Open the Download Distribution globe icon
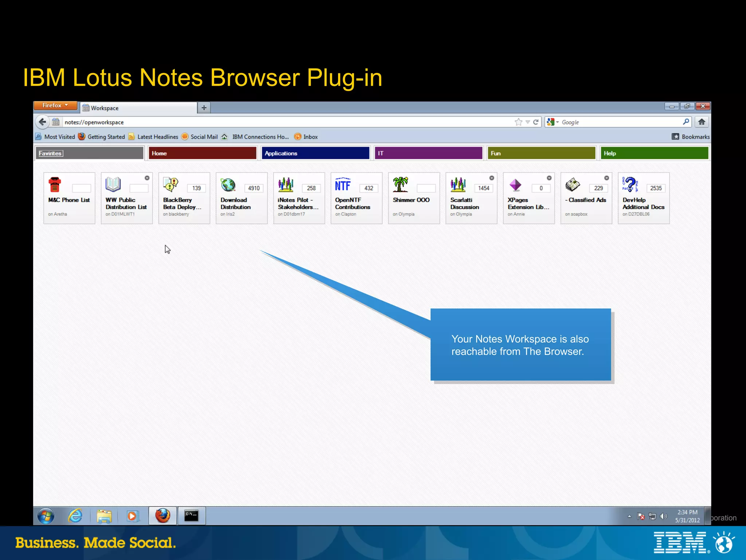 (x=228, y=184)
